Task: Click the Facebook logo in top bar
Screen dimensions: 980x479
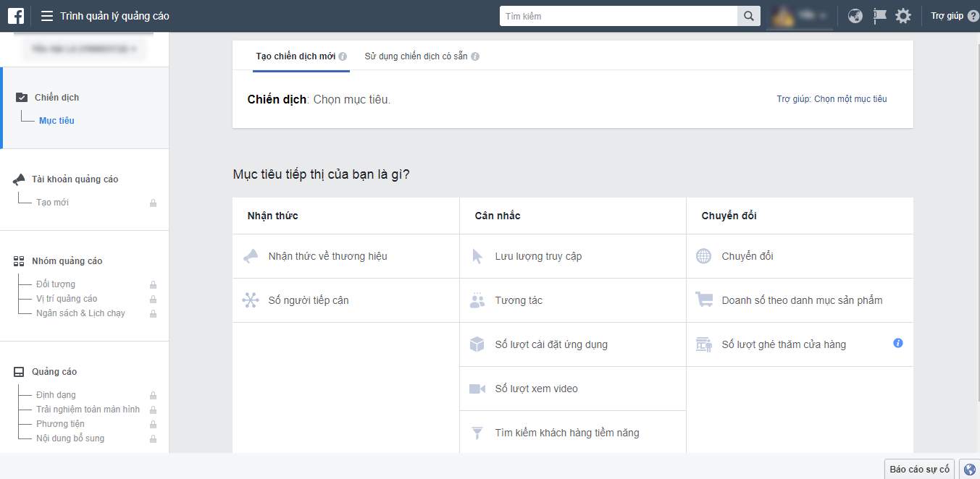Action: [15, 15]
